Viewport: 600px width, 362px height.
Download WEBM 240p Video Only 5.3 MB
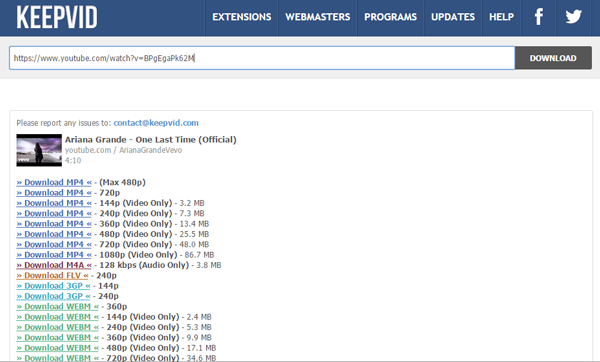(57, 327)
